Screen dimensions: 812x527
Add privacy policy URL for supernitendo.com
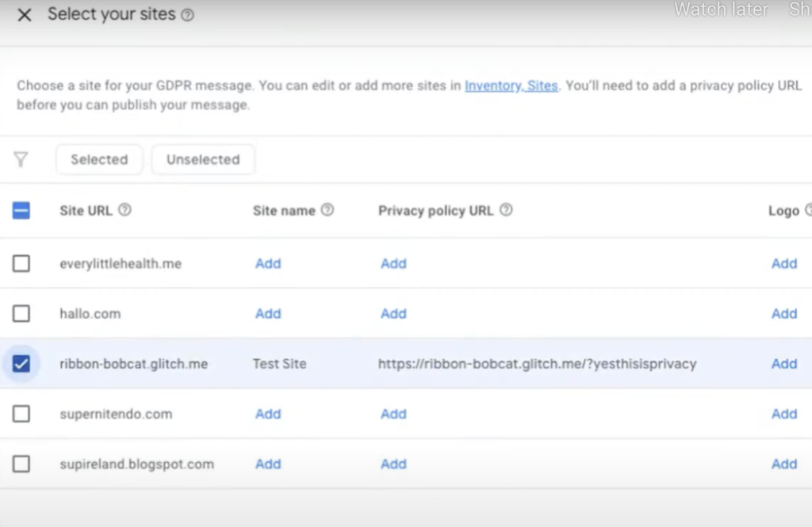pyautogui.click(x=393, y=414)
